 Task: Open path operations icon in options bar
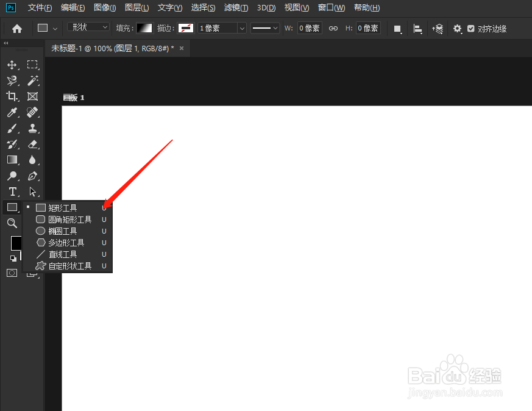coord(397,29)
